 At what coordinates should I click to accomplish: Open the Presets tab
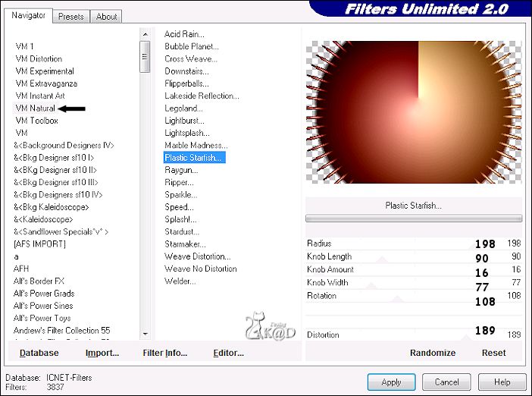(x=71, y=17)
